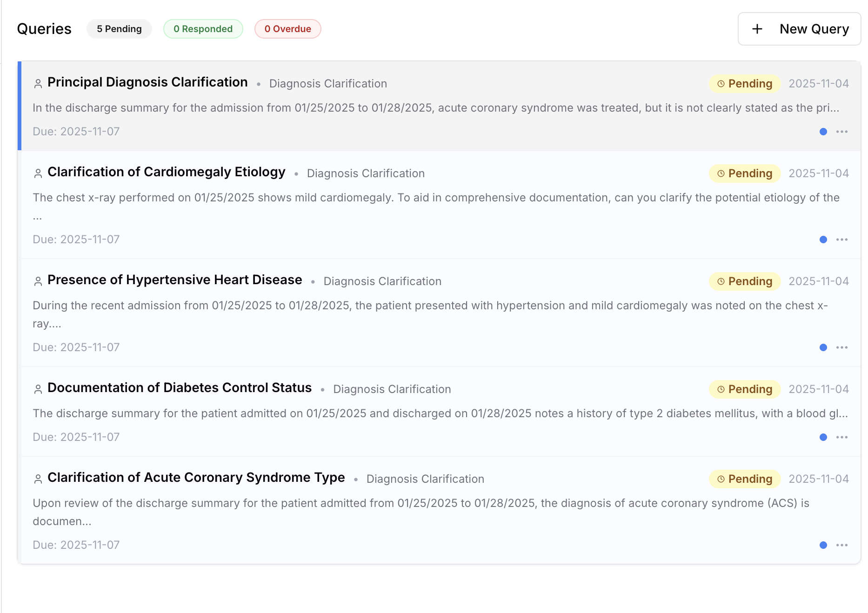
Task: Click the blue dot on Acute Coronary Syndrome Type query
Action: (823, 545)
